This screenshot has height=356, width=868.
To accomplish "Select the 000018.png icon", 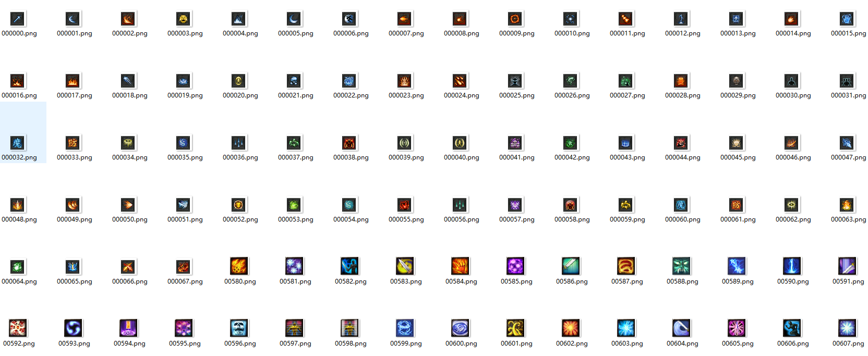I will pos(128,81).
